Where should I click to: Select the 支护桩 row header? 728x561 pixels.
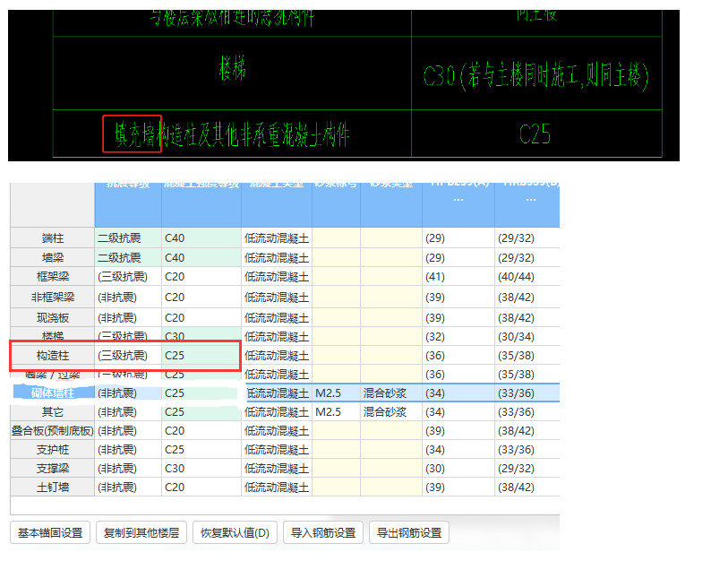(x=53, y=450)
